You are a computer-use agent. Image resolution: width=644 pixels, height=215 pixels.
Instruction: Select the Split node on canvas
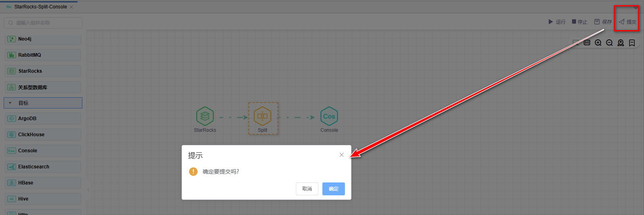(x=263, y=117)
